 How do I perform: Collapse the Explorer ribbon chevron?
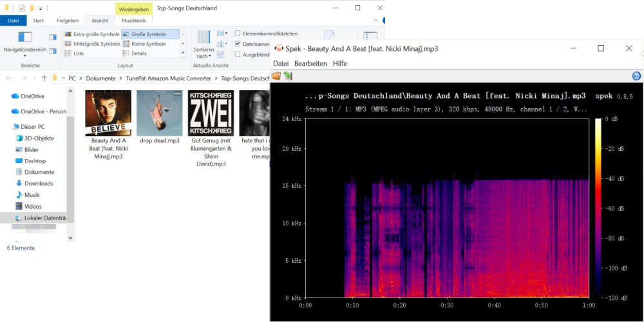click(x=375, y=20)
